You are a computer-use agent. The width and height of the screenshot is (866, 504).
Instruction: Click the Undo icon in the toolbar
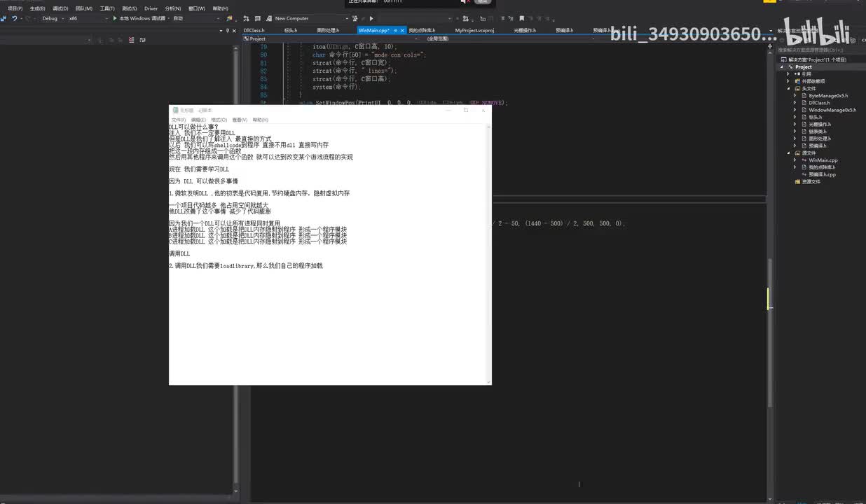pyautogui.click(x=15, y=18)
